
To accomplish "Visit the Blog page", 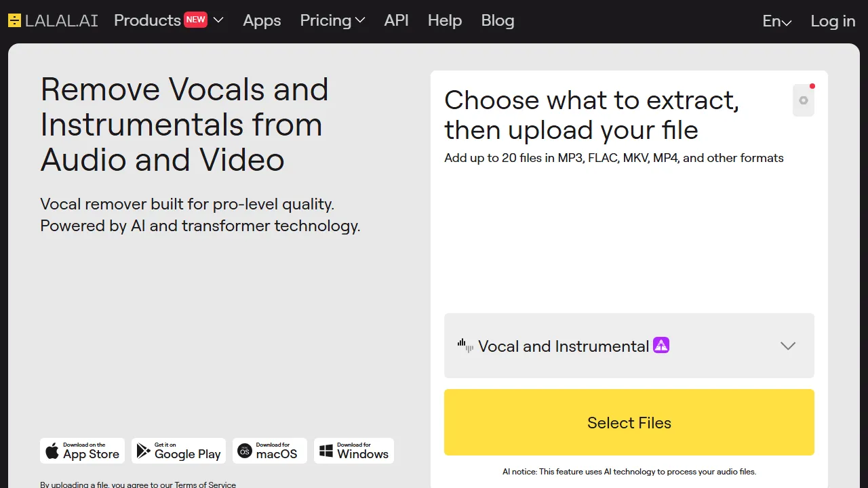I will [x=498, y=20].
